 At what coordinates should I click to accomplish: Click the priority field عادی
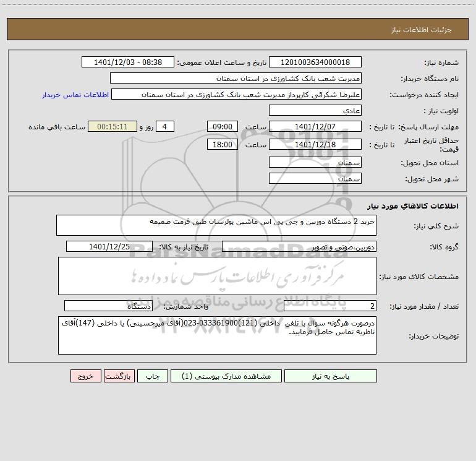click(x=315, y=110)
